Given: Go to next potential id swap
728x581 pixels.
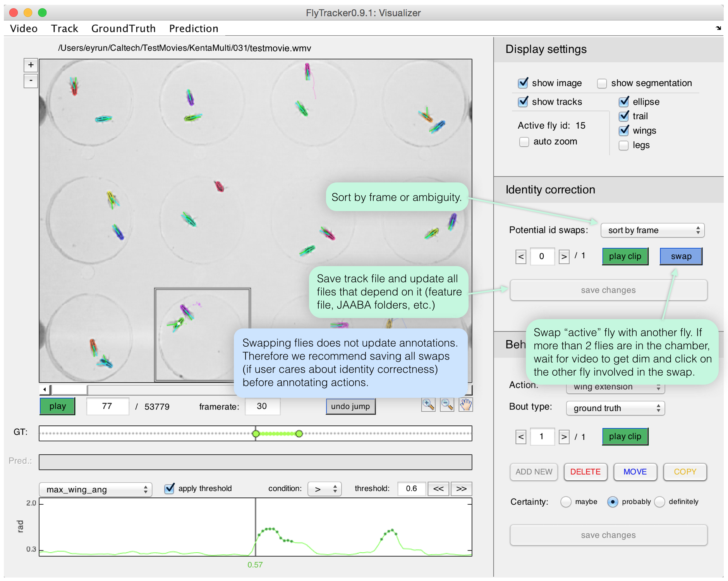Looking at the screenshot, I should click(564, 256).
